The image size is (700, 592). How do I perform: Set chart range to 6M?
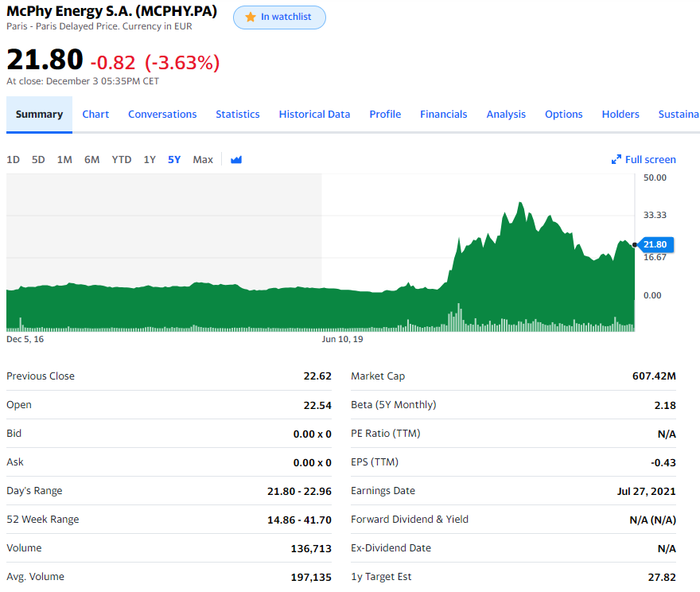pos(92,159)
